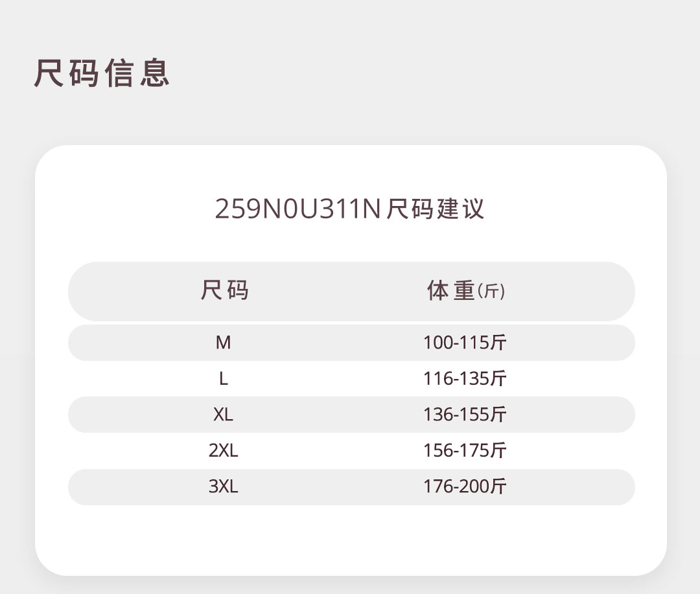
Task: Click the "斤" character after 176-200
Action: pos(498,486)
